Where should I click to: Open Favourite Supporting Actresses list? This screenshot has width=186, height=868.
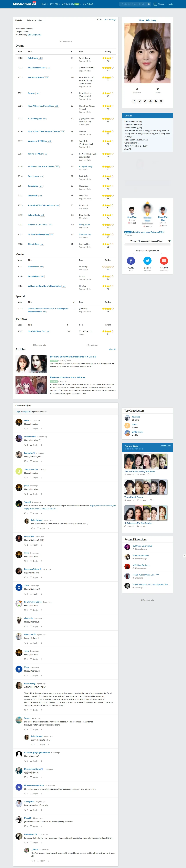click(140, 471)
